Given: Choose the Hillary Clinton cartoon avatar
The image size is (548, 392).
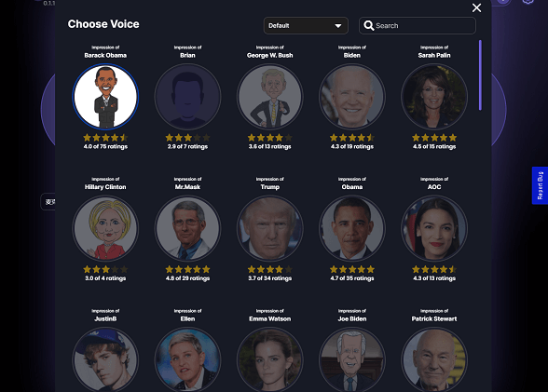Looking at the screenshot, I should click(x=105, y=228).
